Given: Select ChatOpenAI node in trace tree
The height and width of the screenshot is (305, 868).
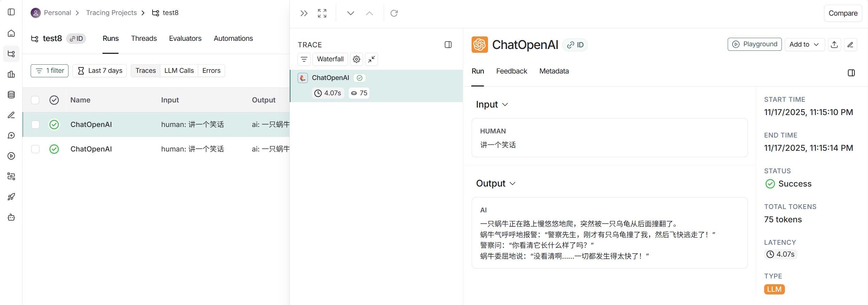Looking at the screenshot, I should pos(376,86).
